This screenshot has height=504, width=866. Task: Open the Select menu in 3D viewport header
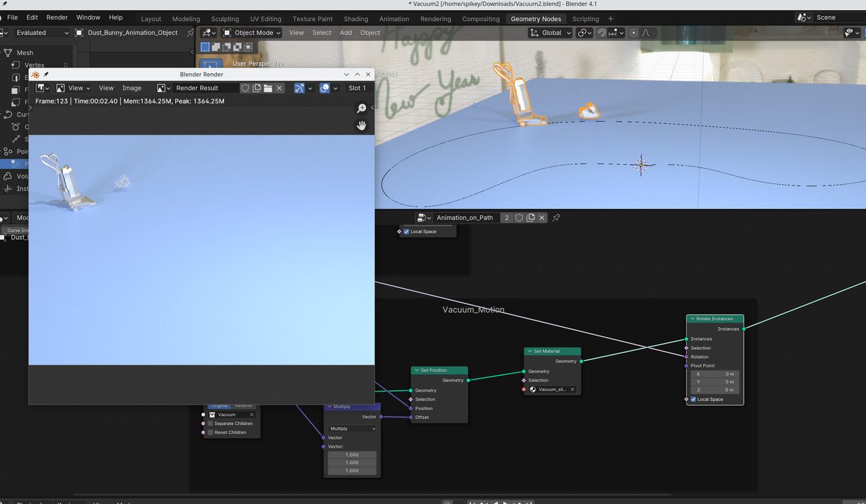click(x=322, y=32)
